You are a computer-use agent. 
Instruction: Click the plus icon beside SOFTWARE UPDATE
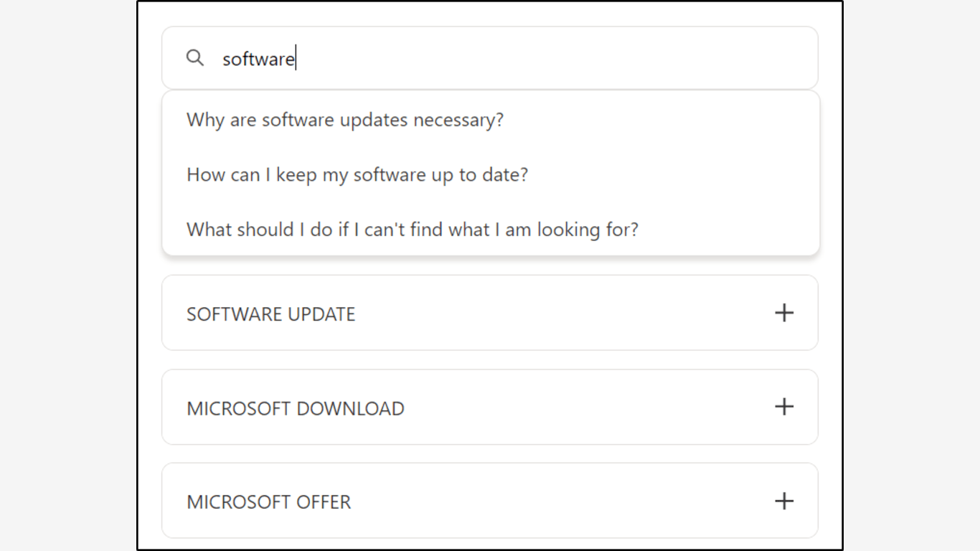pos(784,313)
